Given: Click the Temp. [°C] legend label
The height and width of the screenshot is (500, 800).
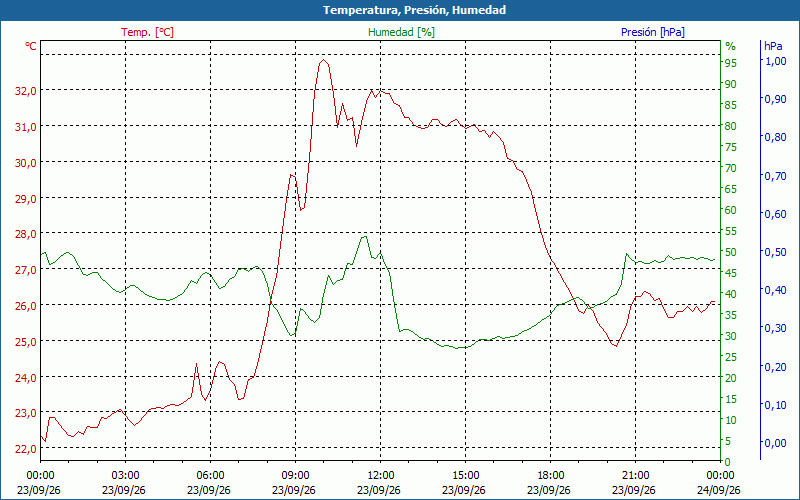Looking at the screenshot, I should 147,32.
